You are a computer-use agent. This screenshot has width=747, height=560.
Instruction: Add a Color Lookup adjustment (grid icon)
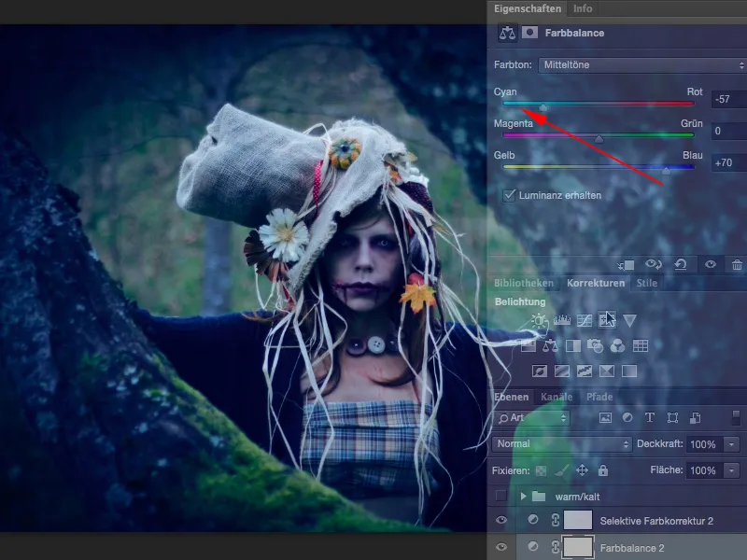641,345
